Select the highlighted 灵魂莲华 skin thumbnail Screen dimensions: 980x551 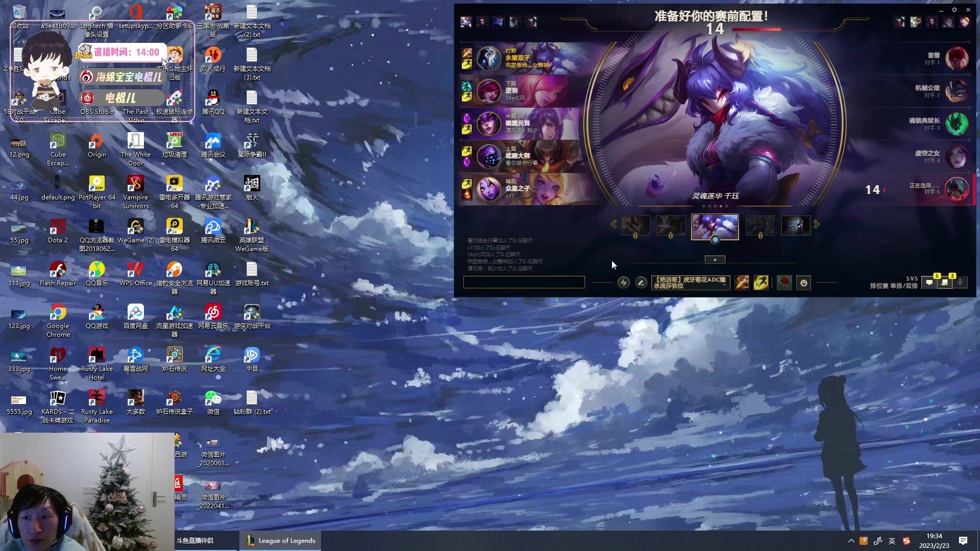[x=715, y=227]
